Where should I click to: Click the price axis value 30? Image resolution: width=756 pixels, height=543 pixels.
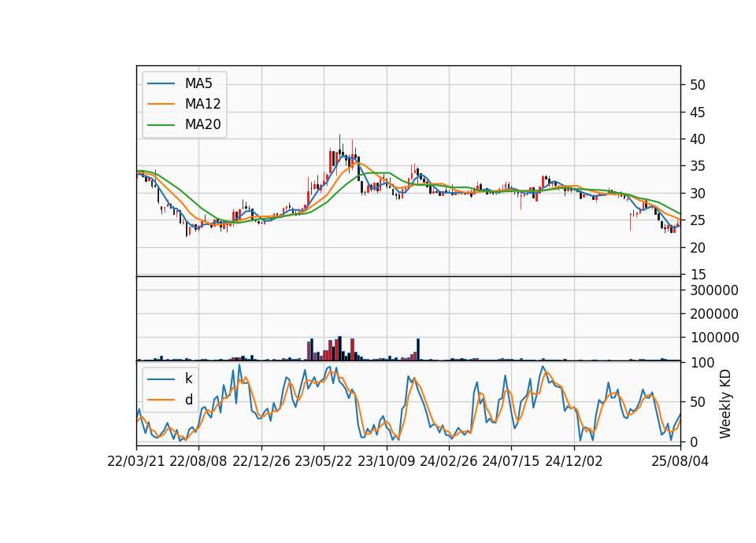click(x=698, y=194)
